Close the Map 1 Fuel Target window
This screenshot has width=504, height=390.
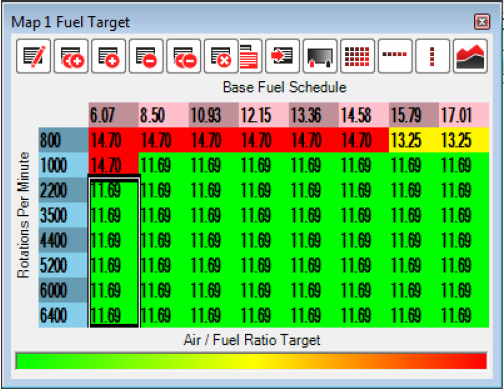(x=482, y=22)
